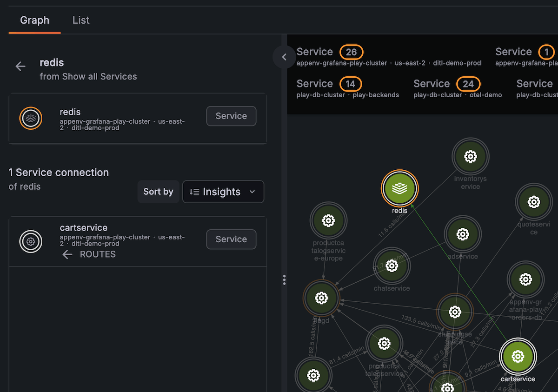
Task: Open the Insights sort dropdown
Action: coord(223,192)
